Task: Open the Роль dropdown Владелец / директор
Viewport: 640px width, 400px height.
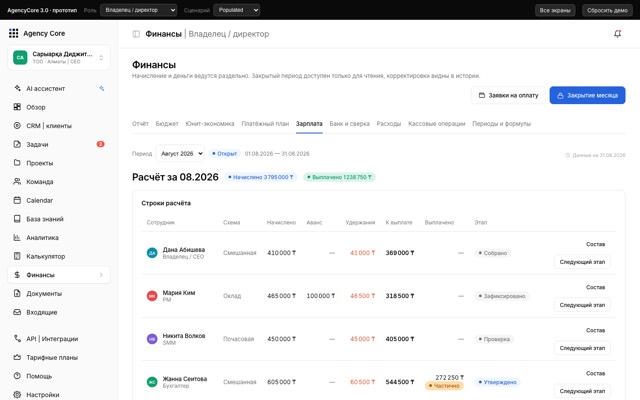Action: coord(139,10)
